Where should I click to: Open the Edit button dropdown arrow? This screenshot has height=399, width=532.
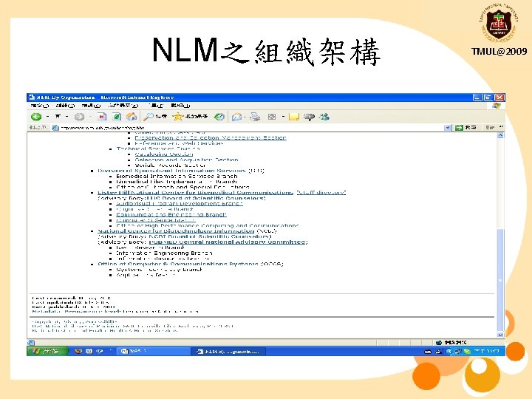pyautogui.click(x=283, y=117)
